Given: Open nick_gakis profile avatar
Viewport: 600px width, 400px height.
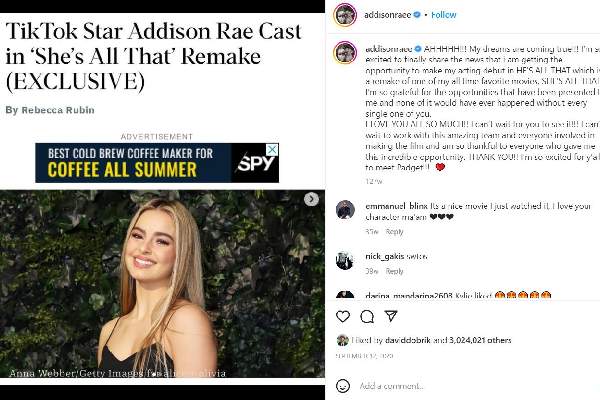Looking at the screenshot, I should (x=345, y=260).
